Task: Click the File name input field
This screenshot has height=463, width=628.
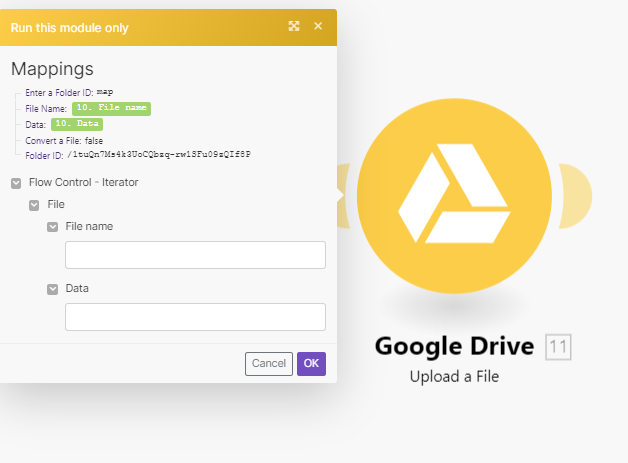Action: click(195, 255)
